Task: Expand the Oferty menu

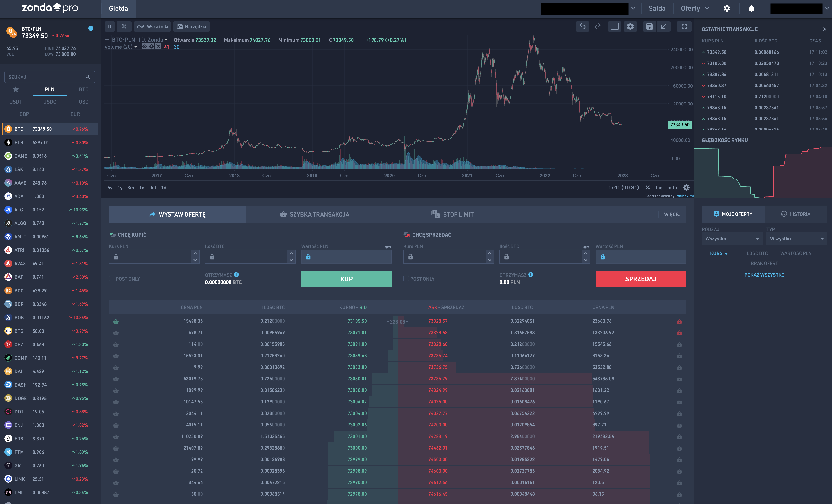Action: tap(694, 9)
